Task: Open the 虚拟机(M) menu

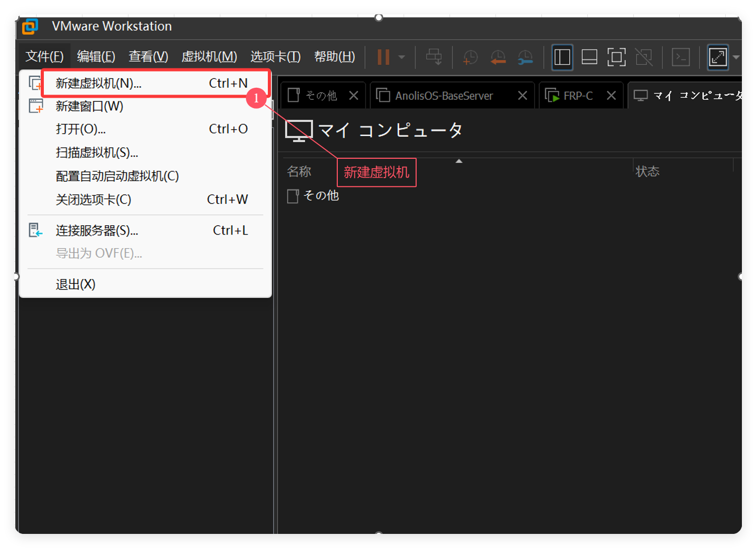Action: (209, 56)
